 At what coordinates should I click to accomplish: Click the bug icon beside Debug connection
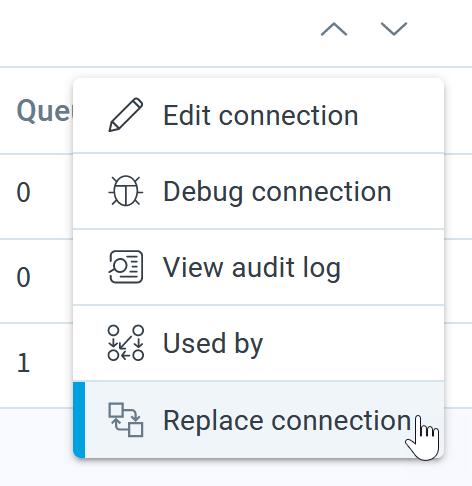point(126,191)
